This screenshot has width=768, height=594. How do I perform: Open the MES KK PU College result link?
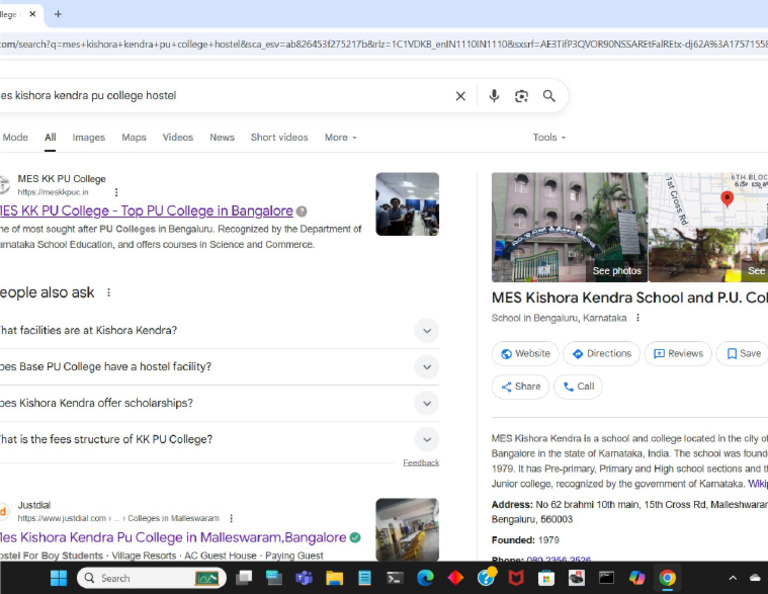(x=147, y=211)
